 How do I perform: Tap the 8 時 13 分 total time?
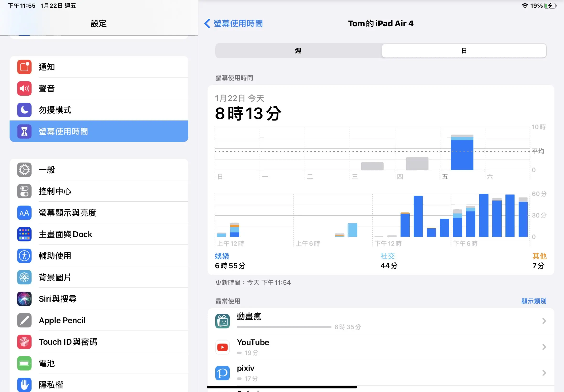tap(248, 114)
